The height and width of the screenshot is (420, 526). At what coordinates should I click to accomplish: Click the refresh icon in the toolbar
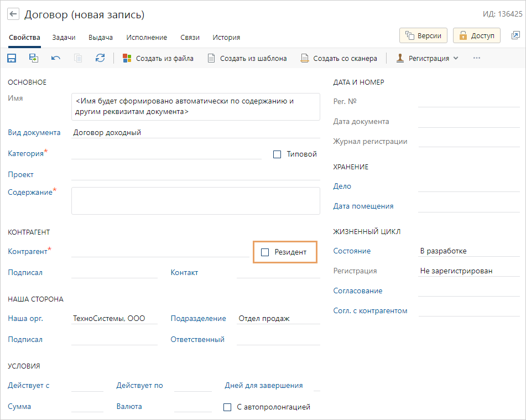(x=100, y=58)
